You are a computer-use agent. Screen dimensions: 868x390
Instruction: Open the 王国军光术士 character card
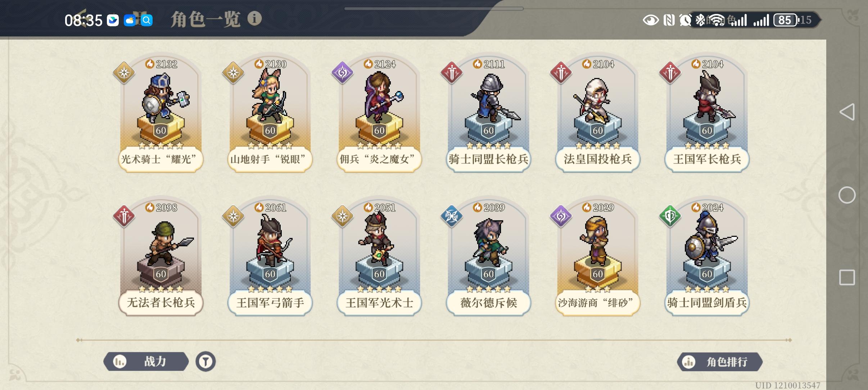click(379, 257)
